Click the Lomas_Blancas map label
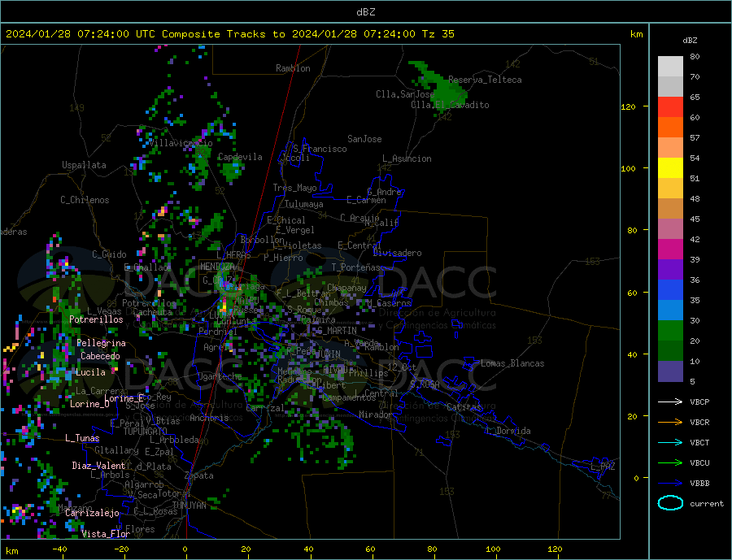This screenshot has width=732, height=560. coord(512,363)
